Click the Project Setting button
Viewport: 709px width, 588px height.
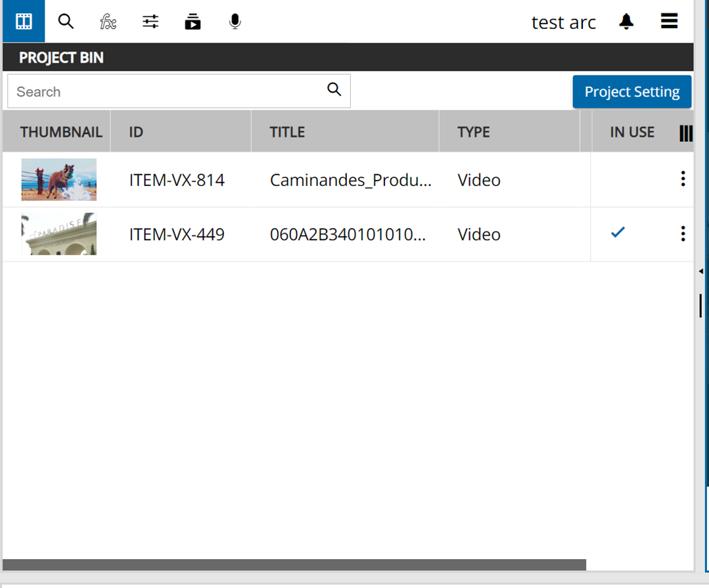click(631, 92)
